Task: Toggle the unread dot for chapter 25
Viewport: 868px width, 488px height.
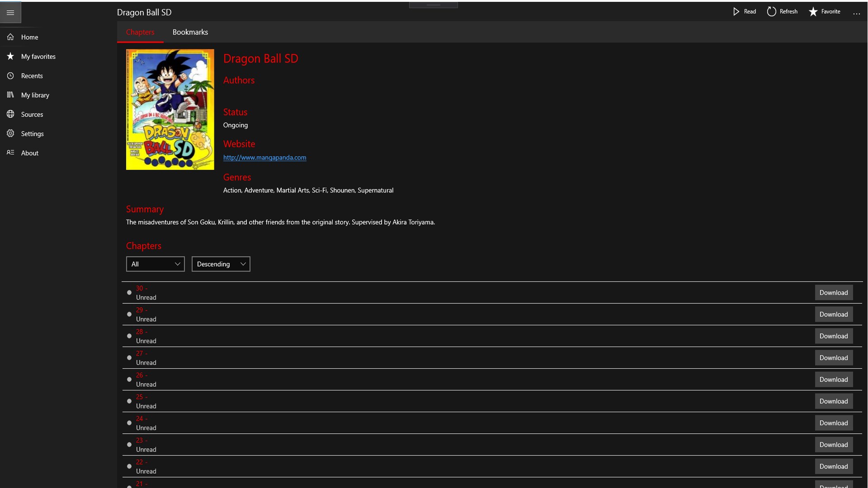Action: click(x=129, y=401)
